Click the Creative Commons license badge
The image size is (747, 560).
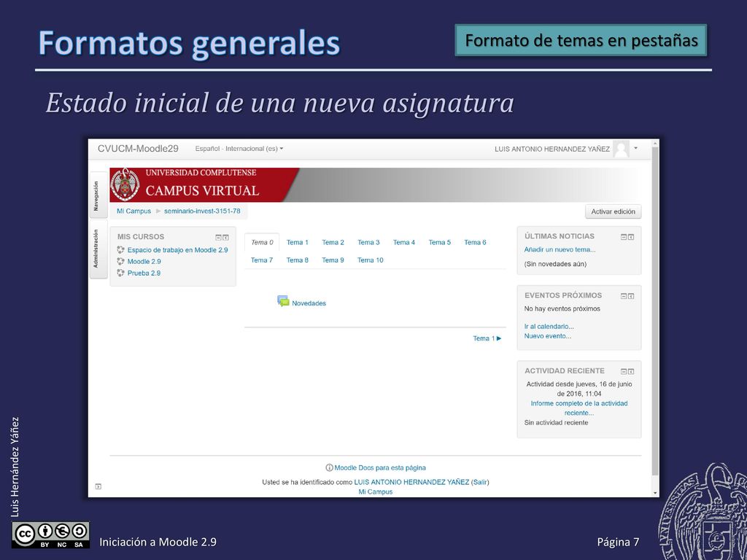[50, 535]
